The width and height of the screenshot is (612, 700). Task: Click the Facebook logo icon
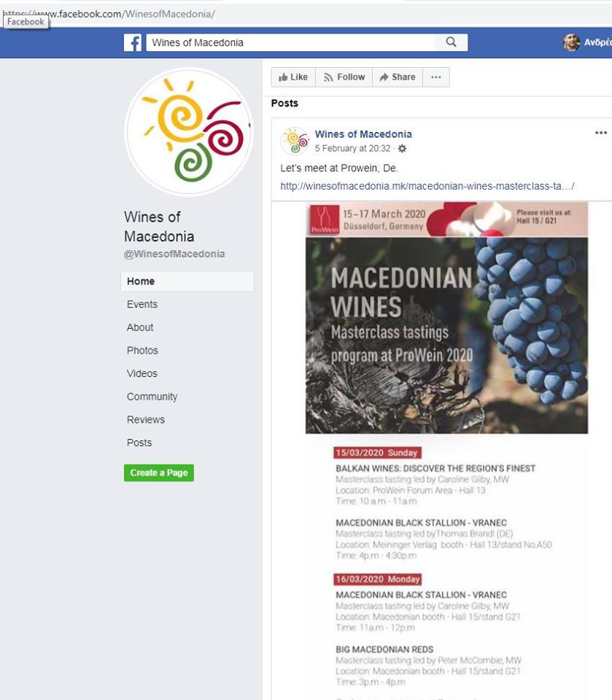click(133, 42)
